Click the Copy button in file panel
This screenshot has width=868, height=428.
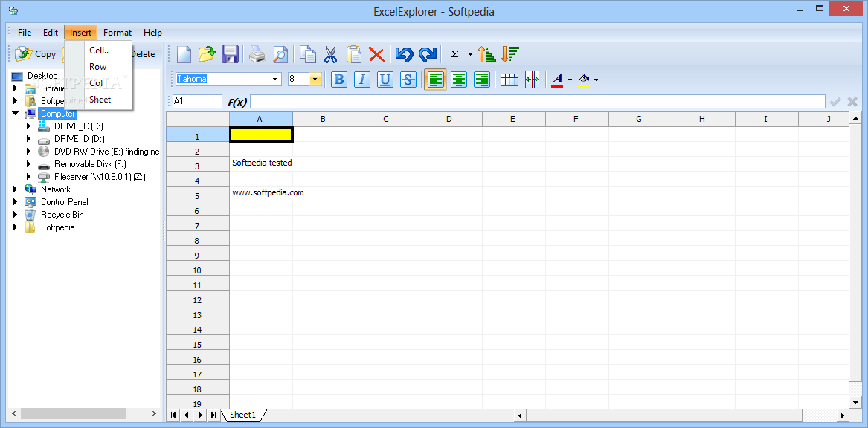coord(36,54)
